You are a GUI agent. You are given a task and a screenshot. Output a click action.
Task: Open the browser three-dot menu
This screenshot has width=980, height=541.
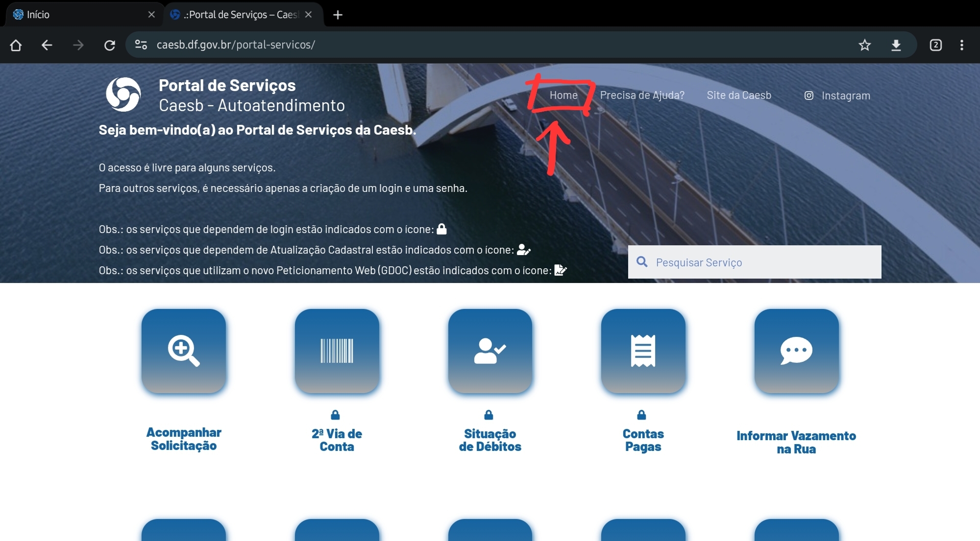point(962,45)
